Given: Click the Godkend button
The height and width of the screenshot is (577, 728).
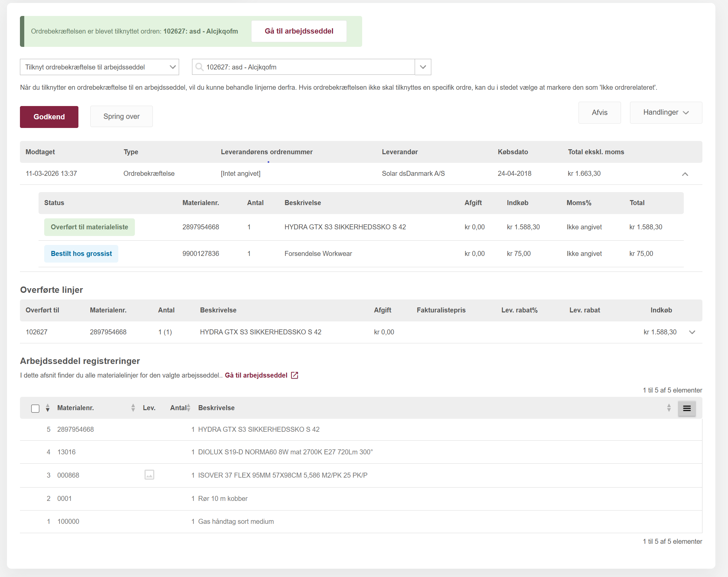Looking at the screenshot, I should pos(49,117).
